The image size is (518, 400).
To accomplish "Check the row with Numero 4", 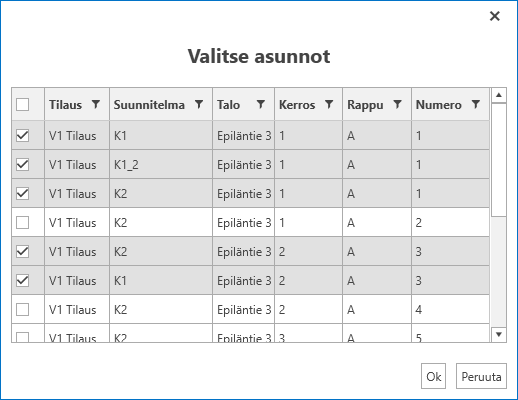I will [x=23, y=310].
